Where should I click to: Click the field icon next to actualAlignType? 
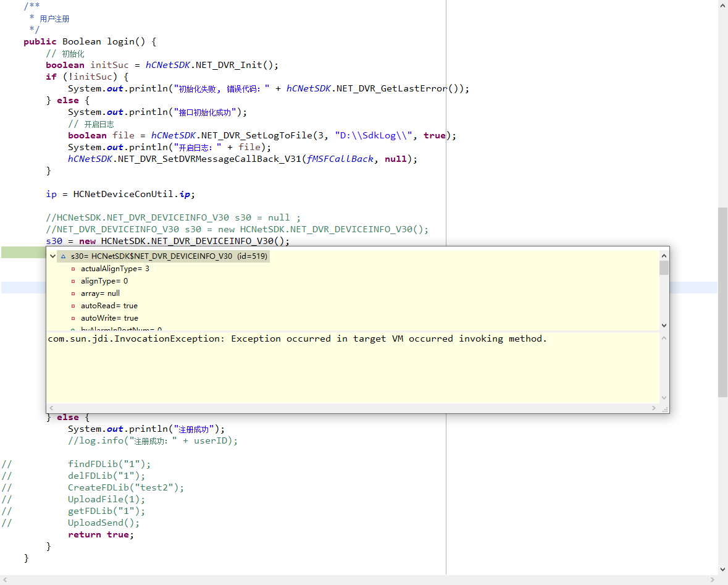tap(72, 268)
